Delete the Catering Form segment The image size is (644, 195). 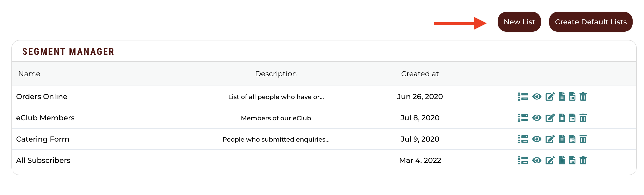583,139
